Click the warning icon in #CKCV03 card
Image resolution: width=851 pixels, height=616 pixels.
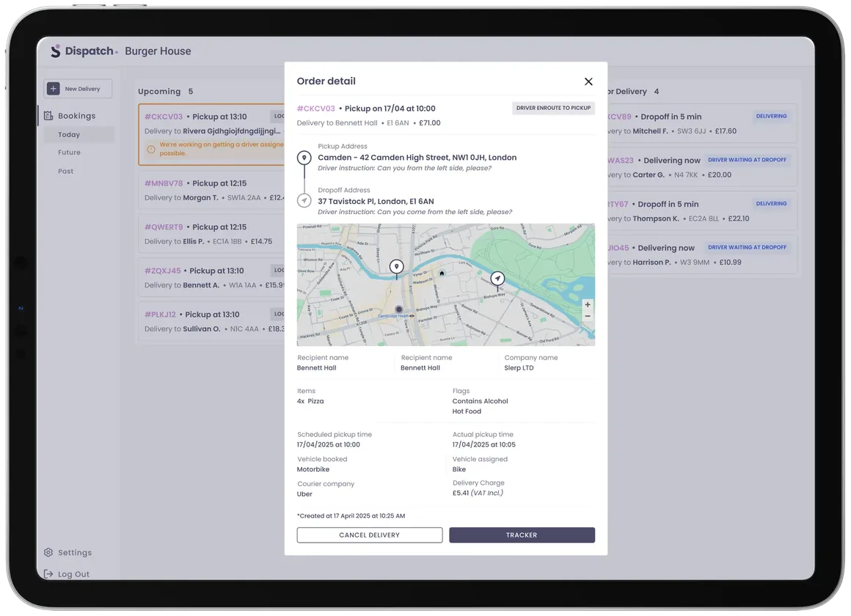[151, 150]
